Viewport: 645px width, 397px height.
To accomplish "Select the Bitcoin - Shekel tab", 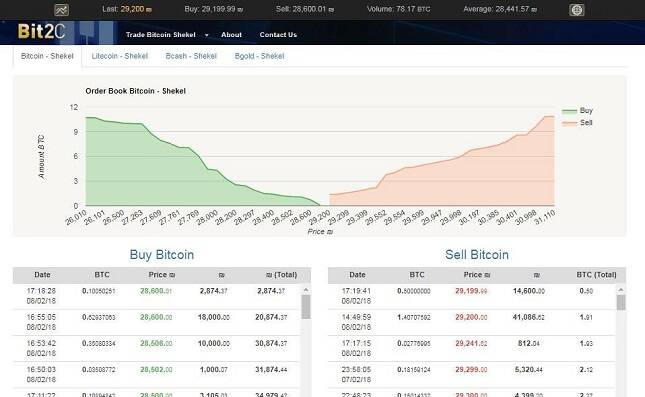I will (47, 56).
